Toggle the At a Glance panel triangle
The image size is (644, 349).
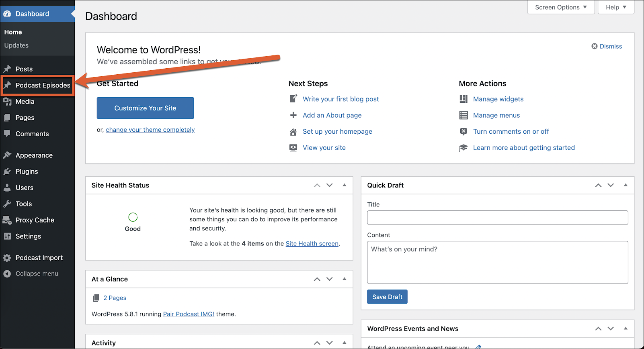tap(345, 279)
